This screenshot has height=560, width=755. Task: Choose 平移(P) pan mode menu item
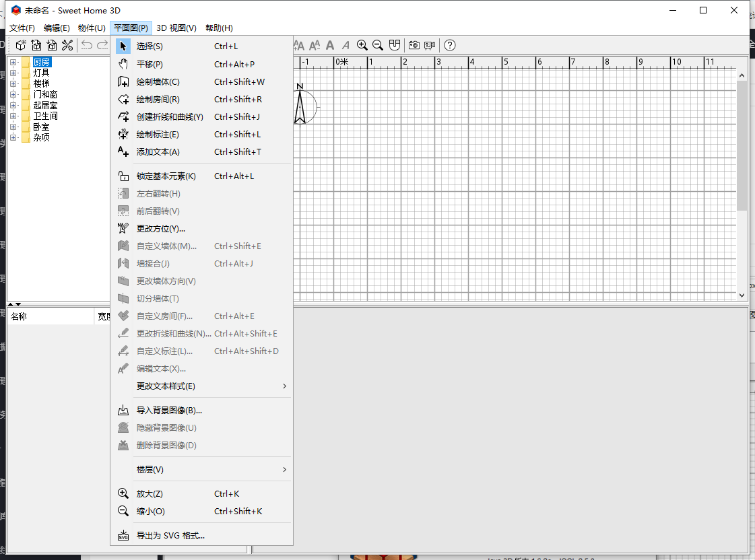(x=201, y=64)
